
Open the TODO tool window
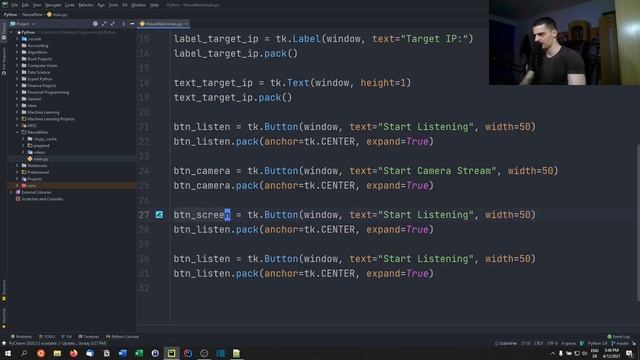pyautogui.click(x=47, y=337)
